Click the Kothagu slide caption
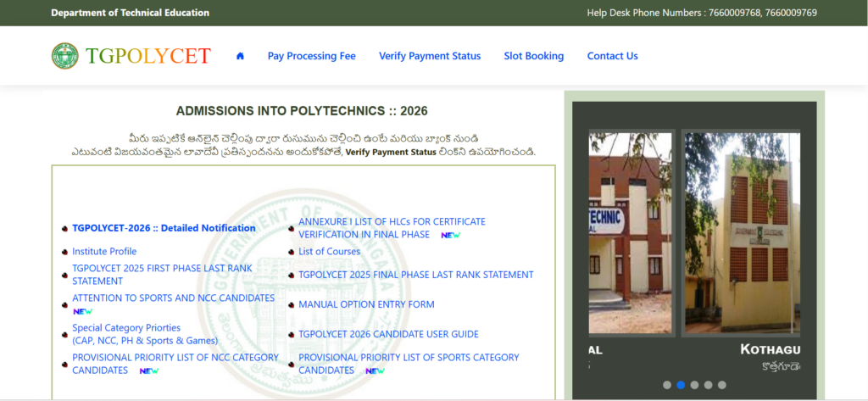 [x=770, y=349]
